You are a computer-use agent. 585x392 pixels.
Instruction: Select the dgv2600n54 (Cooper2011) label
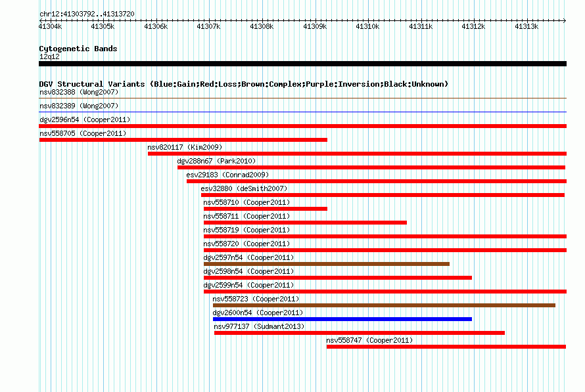tap(258, 313)
